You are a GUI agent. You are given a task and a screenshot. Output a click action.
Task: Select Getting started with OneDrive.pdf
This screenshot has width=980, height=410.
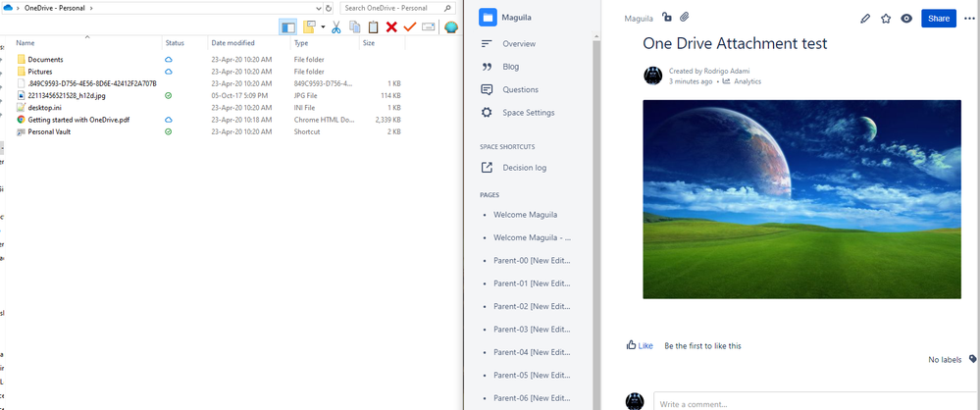tap(78, 120)
